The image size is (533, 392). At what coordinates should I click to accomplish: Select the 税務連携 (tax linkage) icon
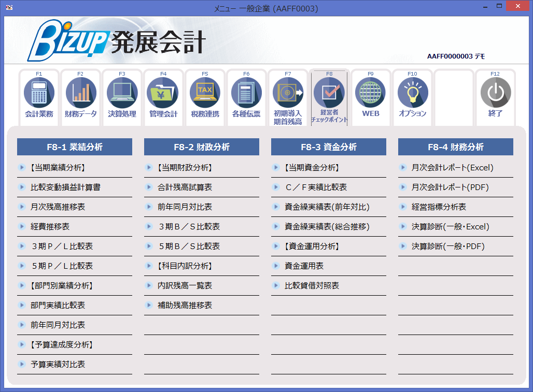click(205, 97)
